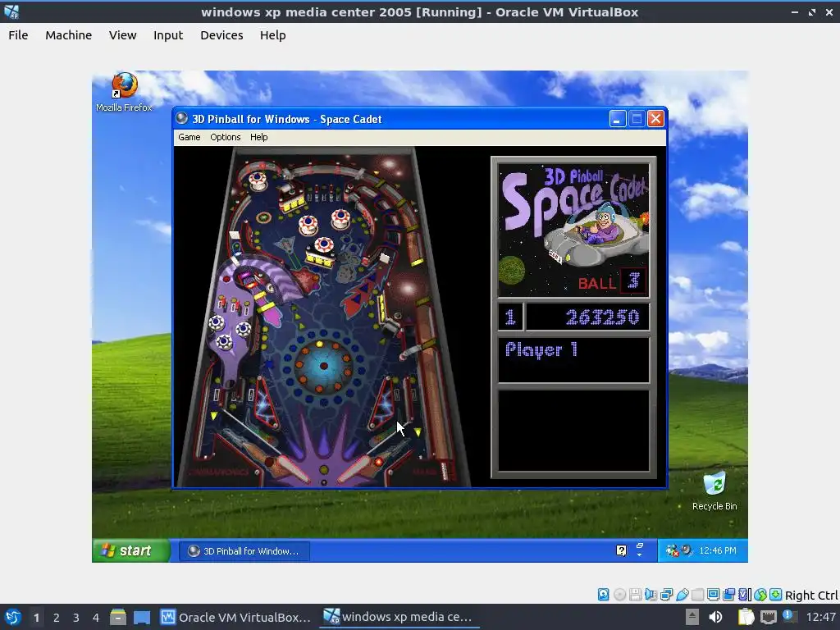Click the VirtualBox title bar app icon
Image resolution: width=840 pixels, height=630 pixels.
pyautogui.click(x=11, y=11)
